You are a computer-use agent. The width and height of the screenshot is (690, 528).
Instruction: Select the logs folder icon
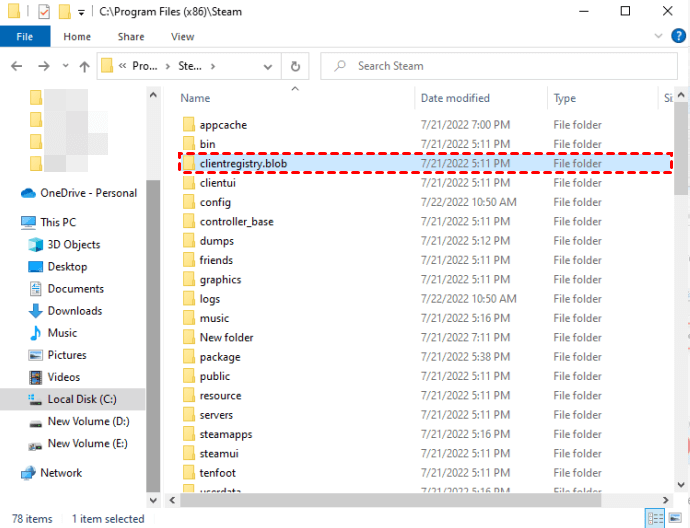pyautogui.click(x=189, y=299)
